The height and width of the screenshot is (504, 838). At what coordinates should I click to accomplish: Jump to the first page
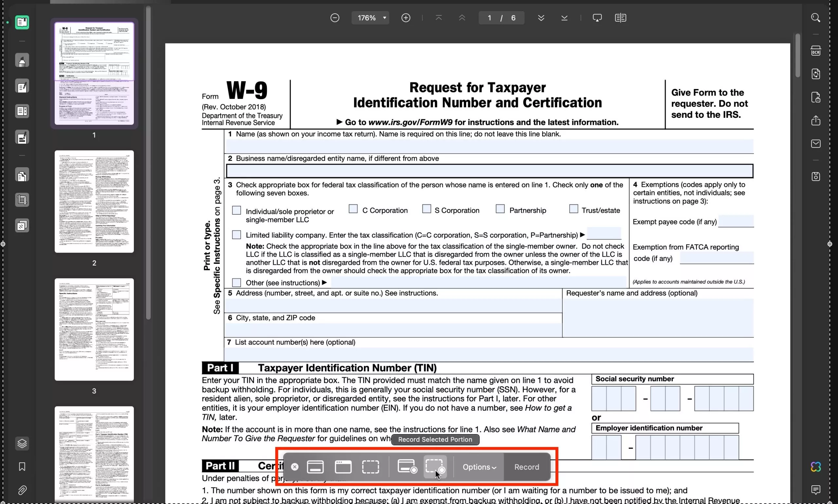pyautogui.click(x=439, y=18)
